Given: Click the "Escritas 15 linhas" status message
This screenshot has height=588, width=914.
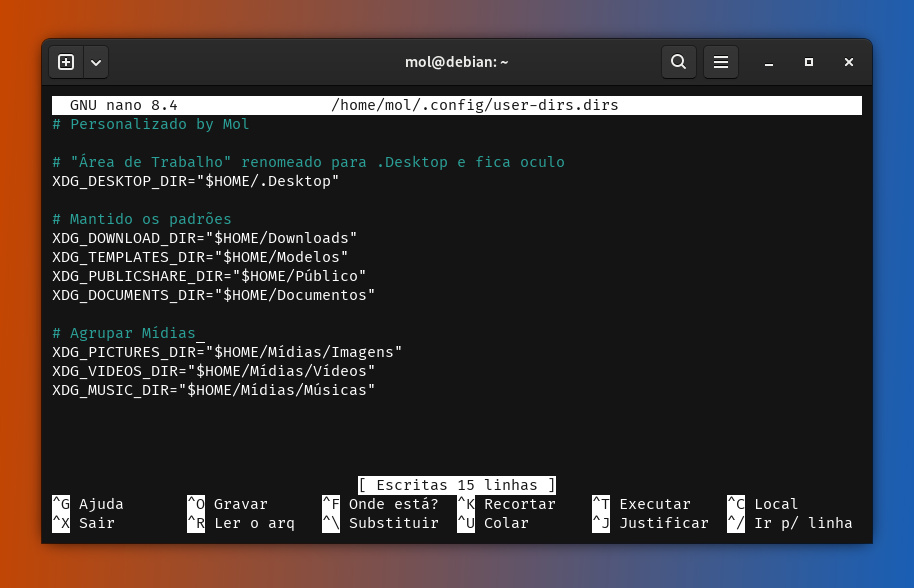Looking at the screenshot, I should pyautogui.click(x=456, y=485).
